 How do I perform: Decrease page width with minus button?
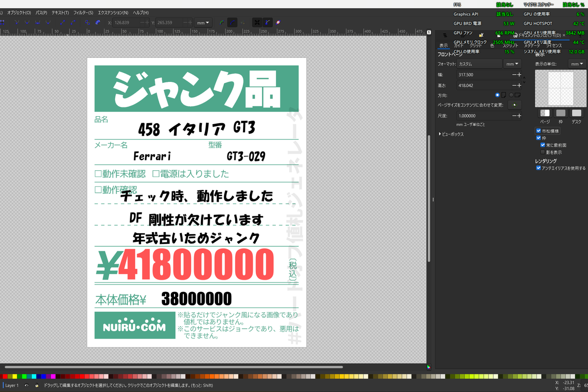pos(514,75)
